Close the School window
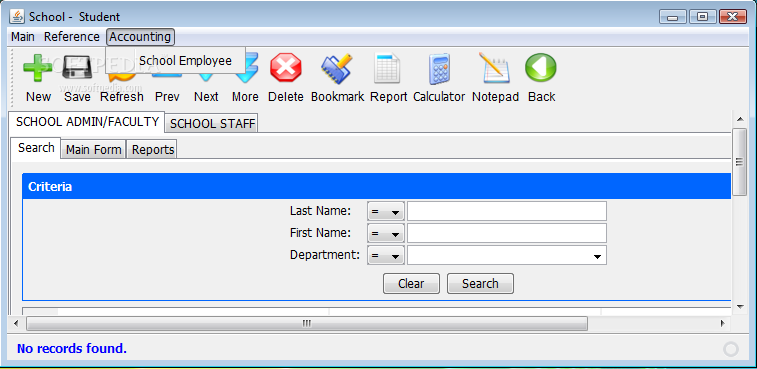The width and height of the screenshot is (757, 369). [733, 17]
